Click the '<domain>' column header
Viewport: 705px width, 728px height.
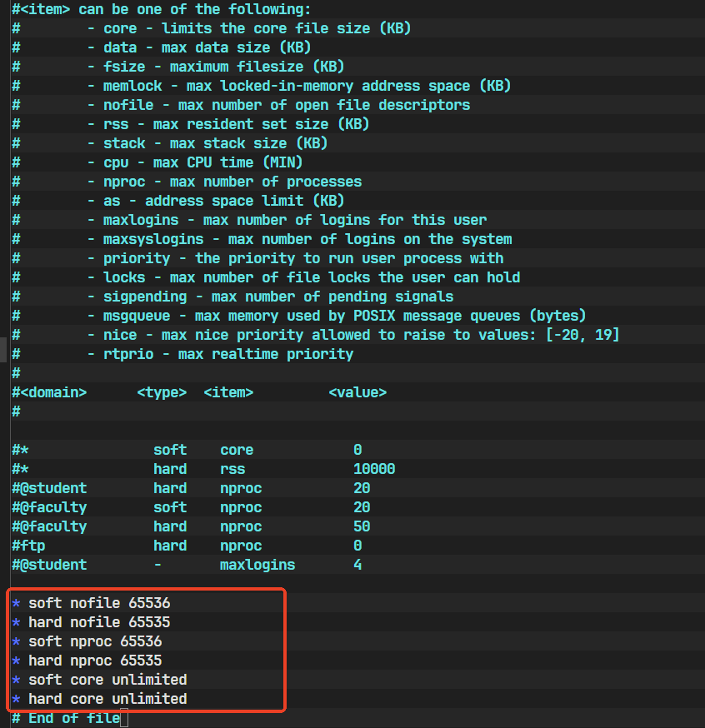(53, 392)
